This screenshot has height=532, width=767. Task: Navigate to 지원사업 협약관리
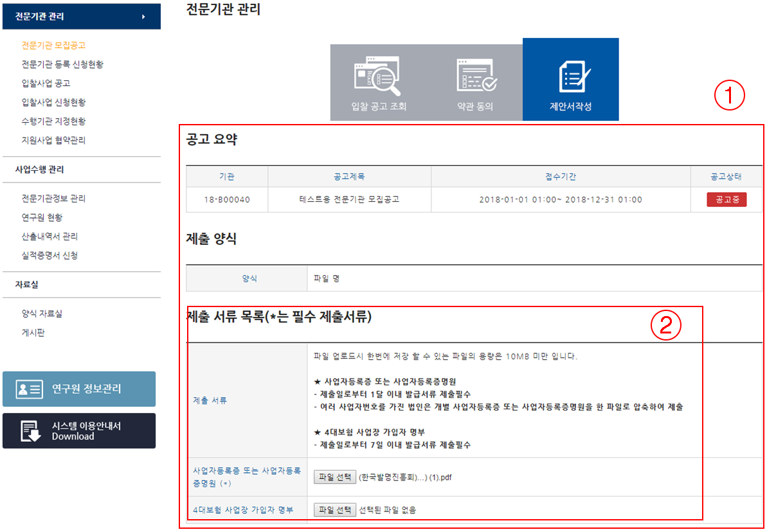pyautogui.click(x=53, y=140)
